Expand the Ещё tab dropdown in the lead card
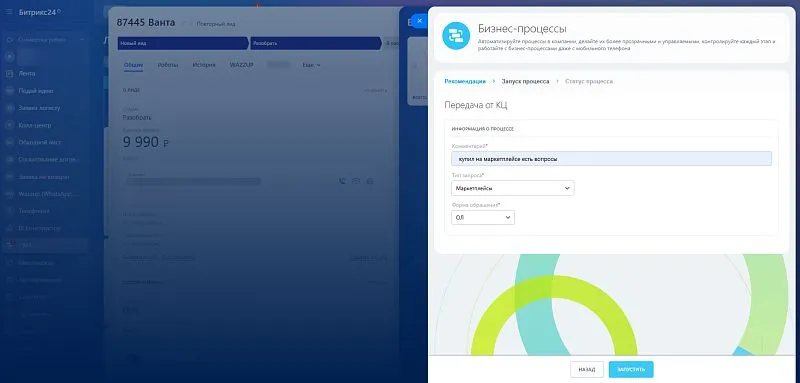Screen dimensions: 800x383 tap(311, 65)
